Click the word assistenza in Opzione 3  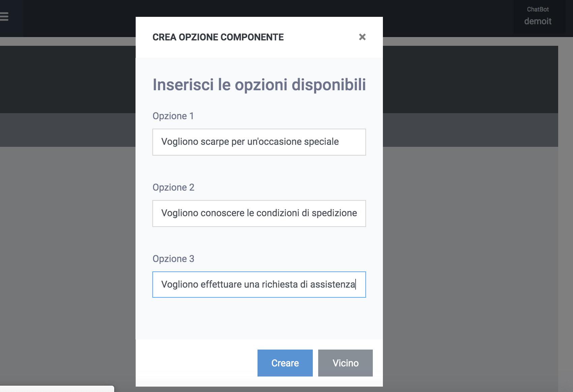tap(333, 284)
